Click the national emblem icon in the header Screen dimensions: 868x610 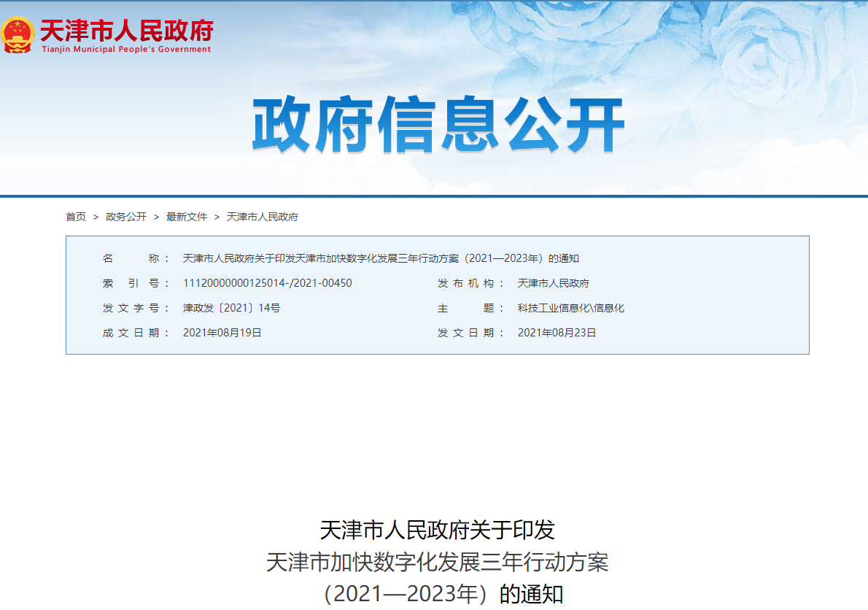[18, 34]
